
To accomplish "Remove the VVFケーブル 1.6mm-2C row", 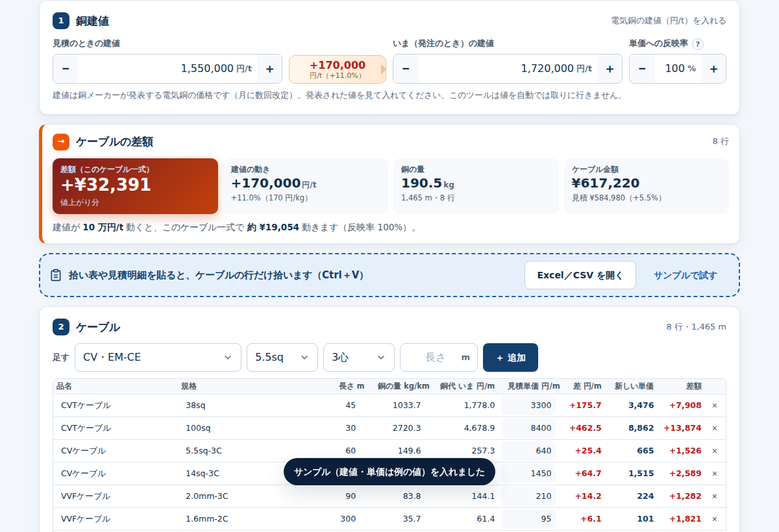I will (x=715, y=519).
